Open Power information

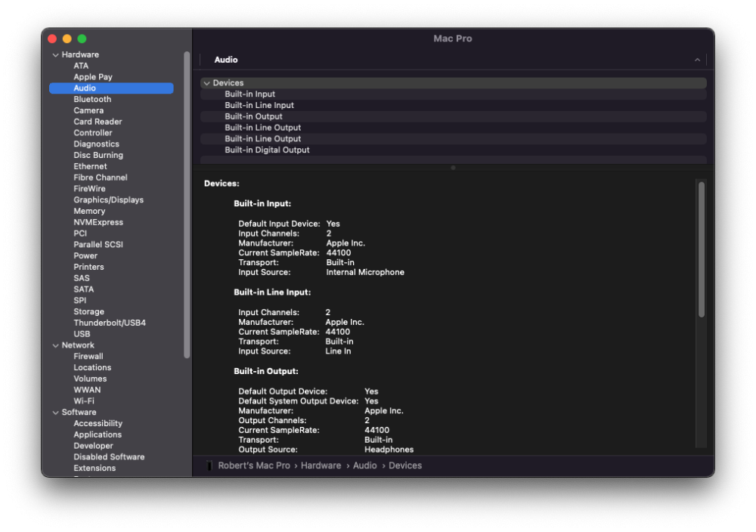85,256
